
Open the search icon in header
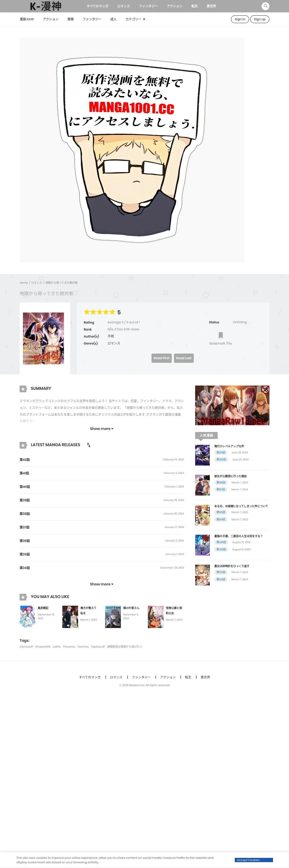265,6
